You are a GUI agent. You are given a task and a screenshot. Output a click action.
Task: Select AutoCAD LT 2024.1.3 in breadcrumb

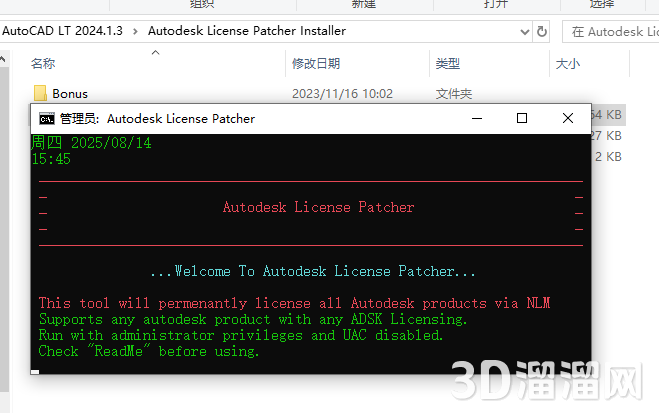(x=62, y=31)
